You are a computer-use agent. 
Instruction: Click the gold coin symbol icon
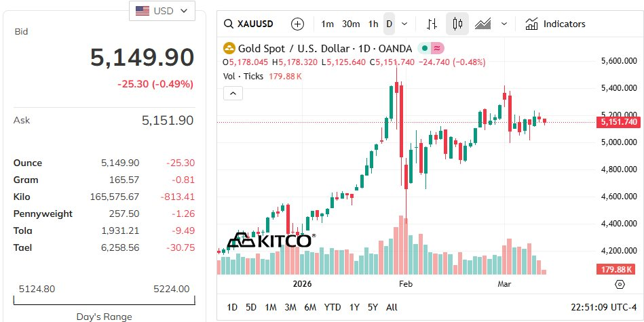[x=229, y=48]
